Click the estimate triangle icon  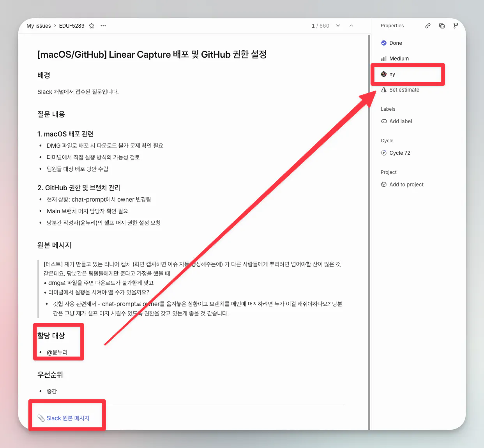[384, 90]
